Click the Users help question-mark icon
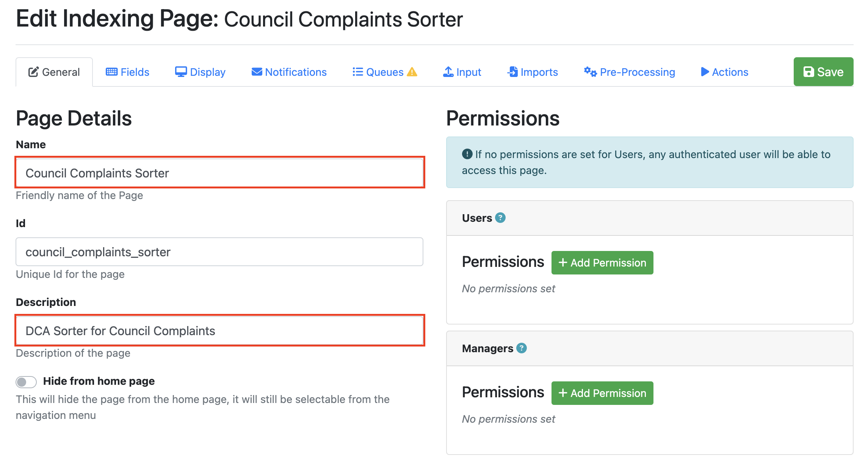Screen dimensions: 868x461 [500, 218]
